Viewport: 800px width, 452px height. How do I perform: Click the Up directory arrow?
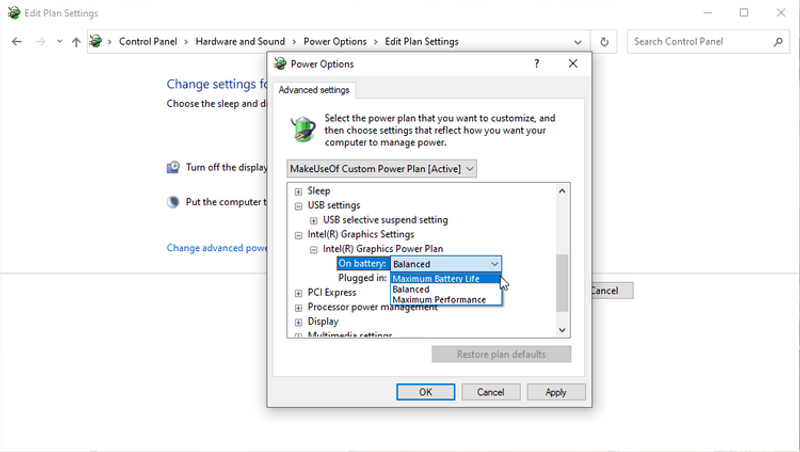[x=76, y=42]
